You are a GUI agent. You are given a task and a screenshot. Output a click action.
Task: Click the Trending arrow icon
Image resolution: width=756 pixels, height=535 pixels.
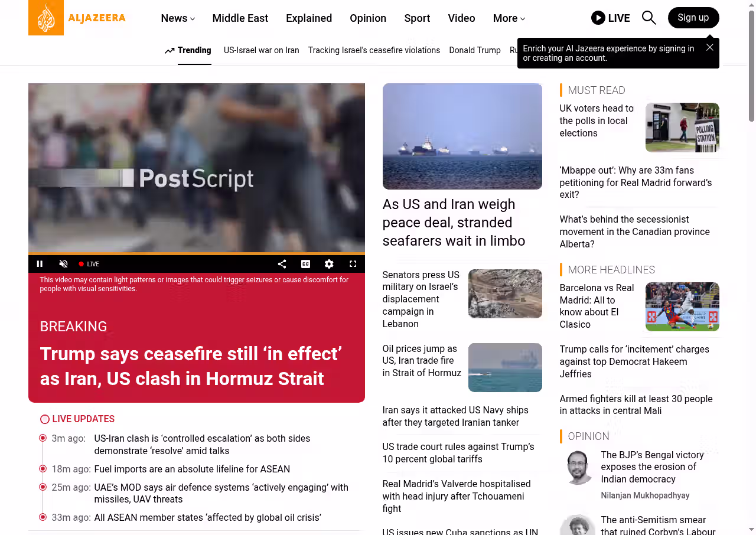(170, 51)
